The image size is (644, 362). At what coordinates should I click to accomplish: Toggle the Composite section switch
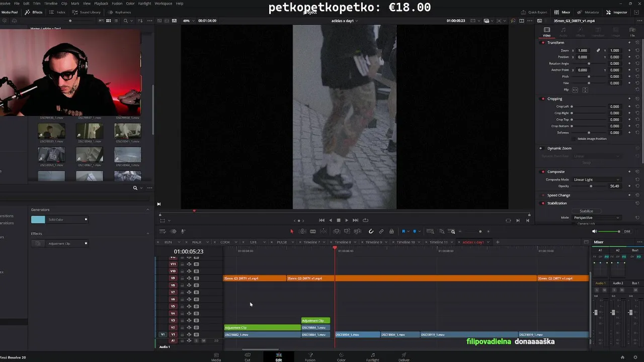543,172
